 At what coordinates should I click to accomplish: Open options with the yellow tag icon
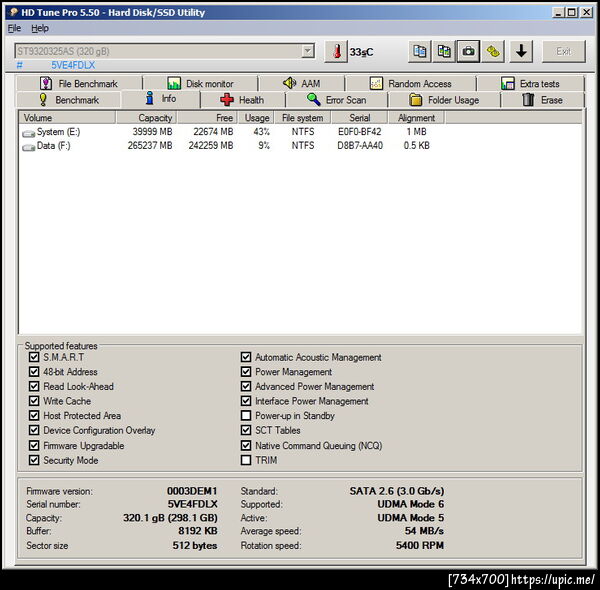(x=493, y=51)
